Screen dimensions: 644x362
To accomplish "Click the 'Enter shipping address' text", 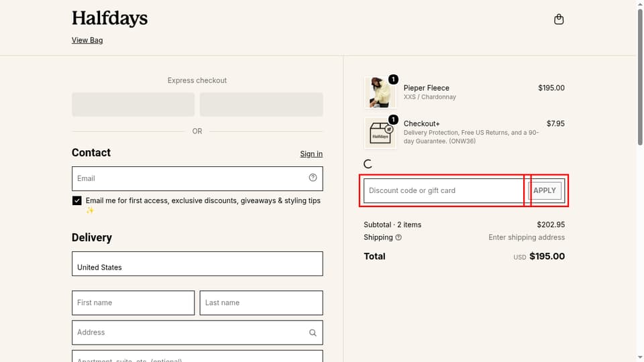I will 527,237.
